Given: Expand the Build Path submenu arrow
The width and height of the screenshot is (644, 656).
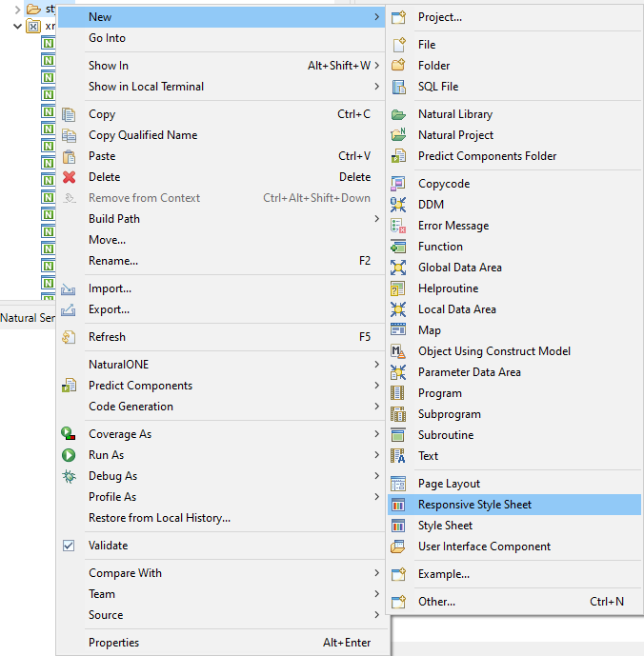Looking at the screenshot, I should [377, 219].
